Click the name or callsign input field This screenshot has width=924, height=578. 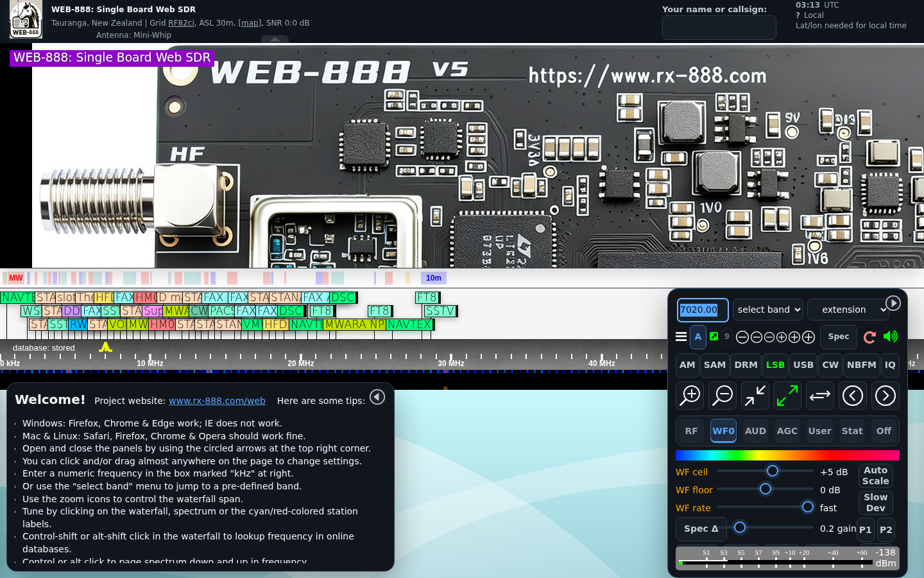(719, 28)
